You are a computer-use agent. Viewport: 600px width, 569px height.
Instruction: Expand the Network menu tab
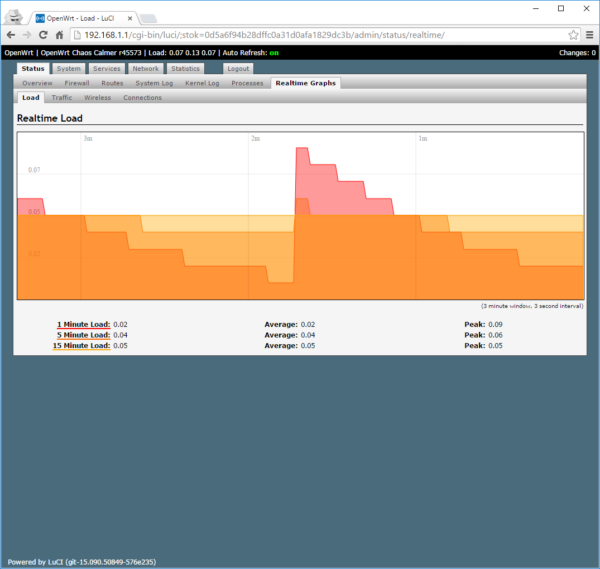(145, 69)
